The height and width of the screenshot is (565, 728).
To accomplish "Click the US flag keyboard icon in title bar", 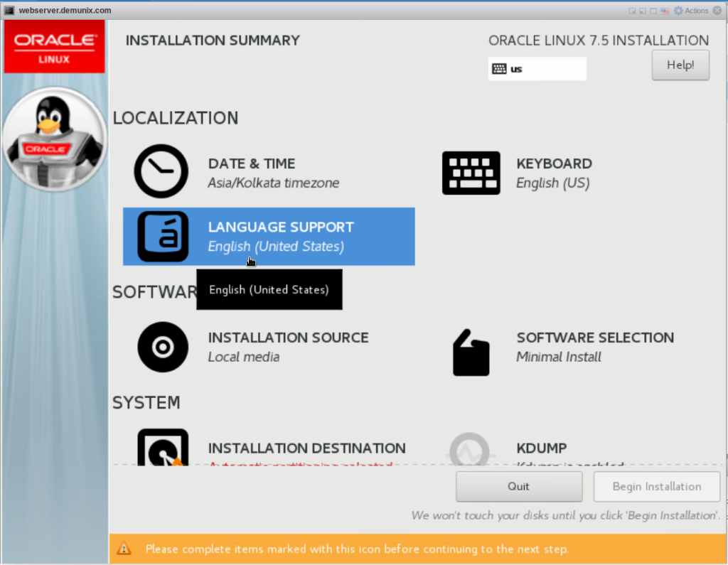I will (665, 11).
